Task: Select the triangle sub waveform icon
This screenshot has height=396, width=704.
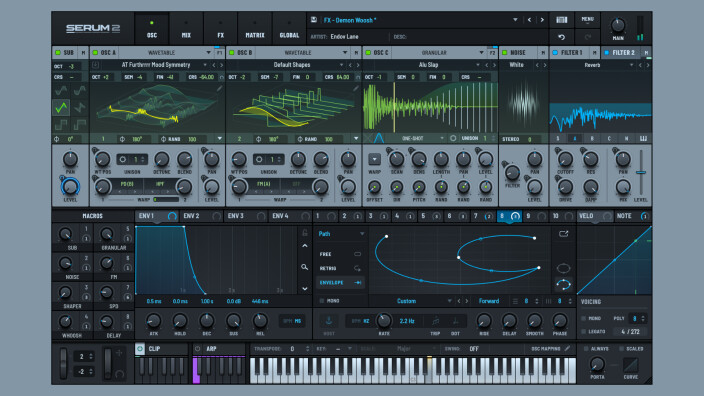Action: (x=61, y=107)
